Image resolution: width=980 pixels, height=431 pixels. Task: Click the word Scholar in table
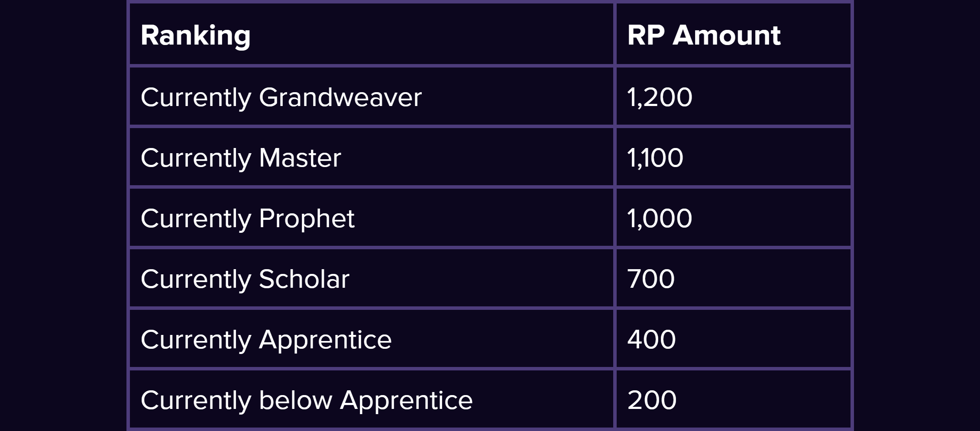click(x=304, y=279)
